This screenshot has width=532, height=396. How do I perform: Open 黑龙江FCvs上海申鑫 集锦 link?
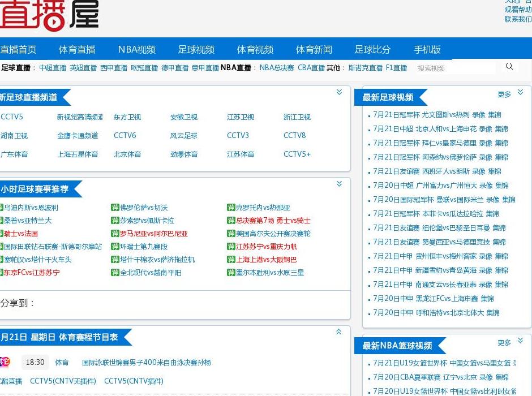tap(487, 299)
